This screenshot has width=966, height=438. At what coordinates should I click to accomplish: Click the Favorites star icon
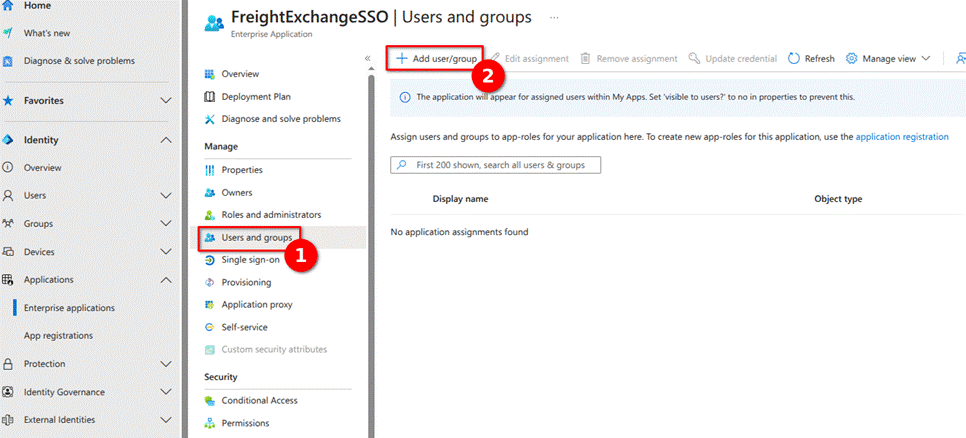click(8, 100)
